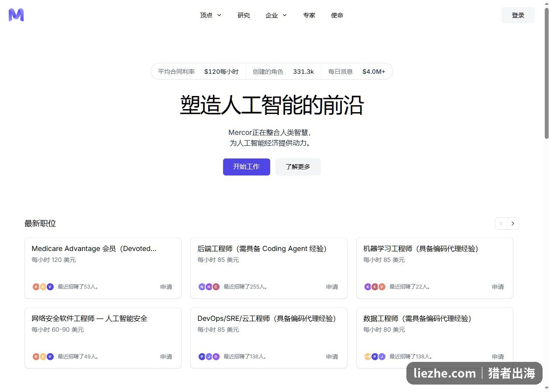The image size is (550, 392).
Task: Open 网络安全软件工程师 job title
Action: tap(89, 319)
